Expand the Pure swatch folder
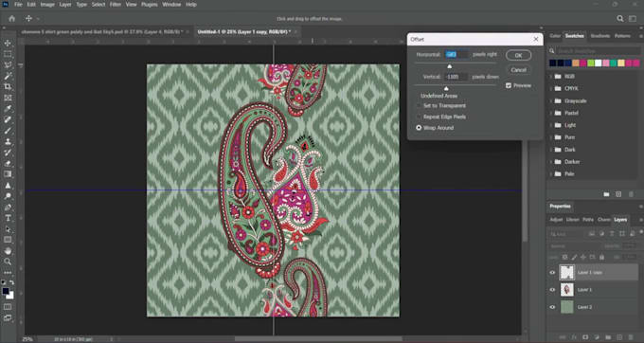 coord(551,137)
